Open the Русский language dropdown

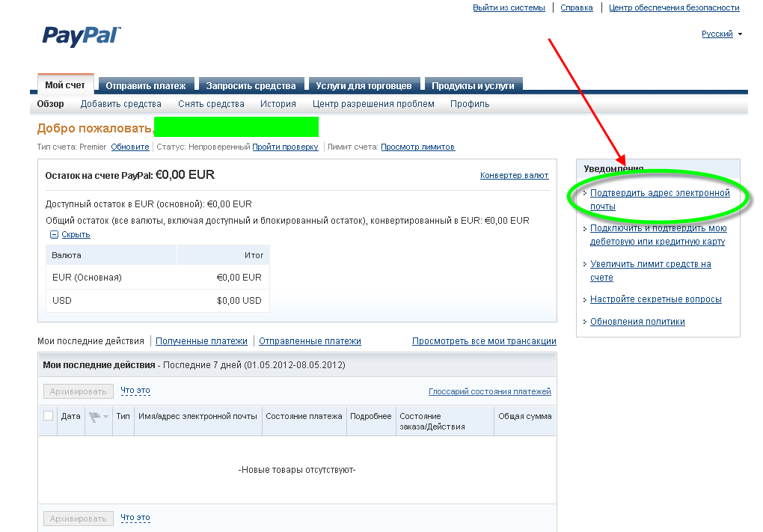click(722, 34)
